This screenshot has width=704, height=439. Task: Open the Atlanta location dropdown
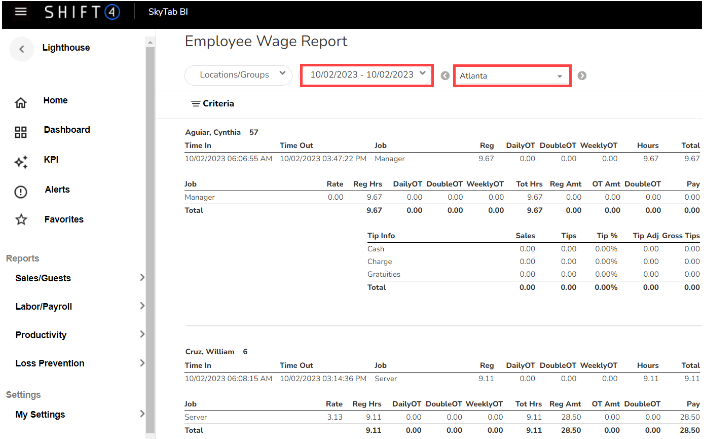[x=512, y=76]
